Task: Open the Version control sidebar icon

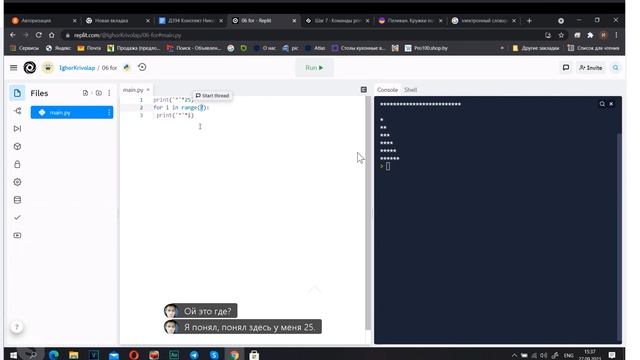Action: (x=17, y=111)
